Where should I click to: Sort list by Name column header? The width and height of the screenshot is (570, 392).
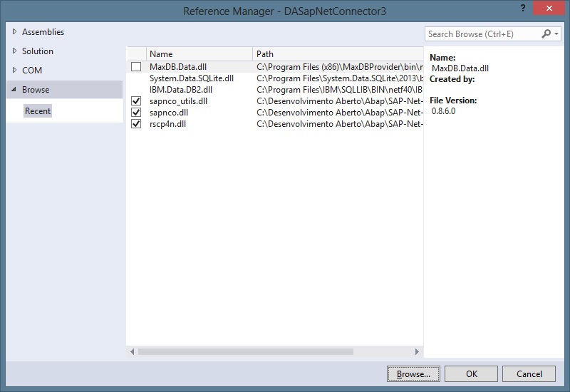[199, 54]
